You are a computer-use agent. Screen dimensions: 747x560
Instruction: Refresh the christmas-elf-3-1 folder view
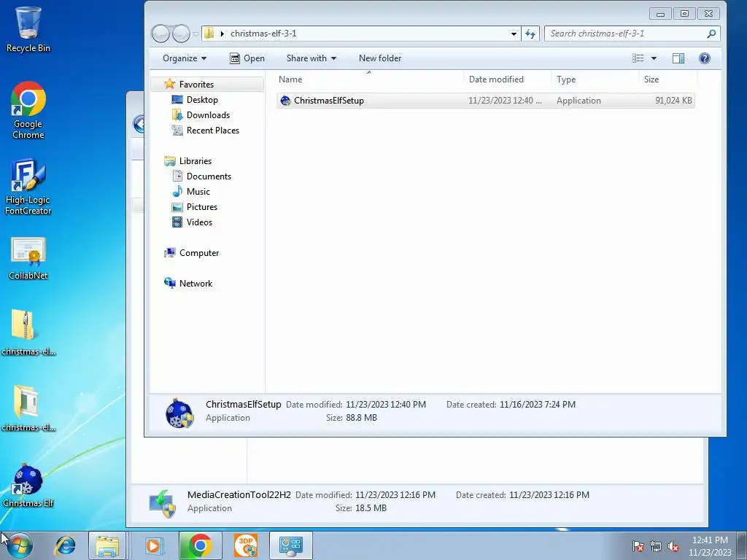point(530,34)
